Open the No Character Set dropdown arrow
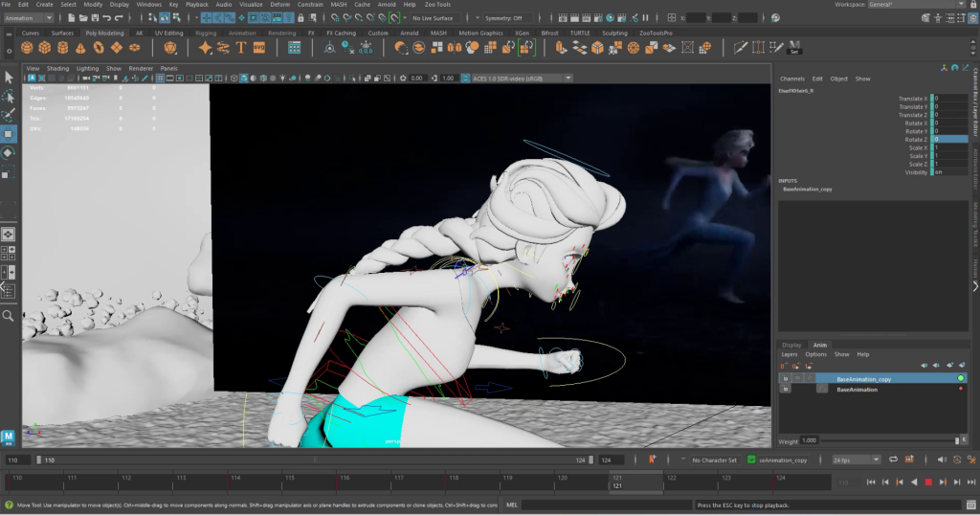Screen dimensions: 980x516 point(683,460)
